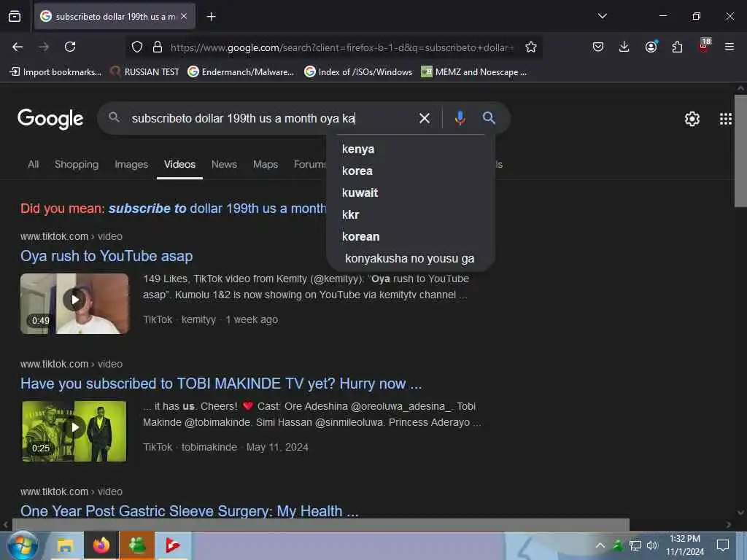Play the 0:49 Kemity video thumbnail
Screen dimensions: 747x560
point(74,303)
